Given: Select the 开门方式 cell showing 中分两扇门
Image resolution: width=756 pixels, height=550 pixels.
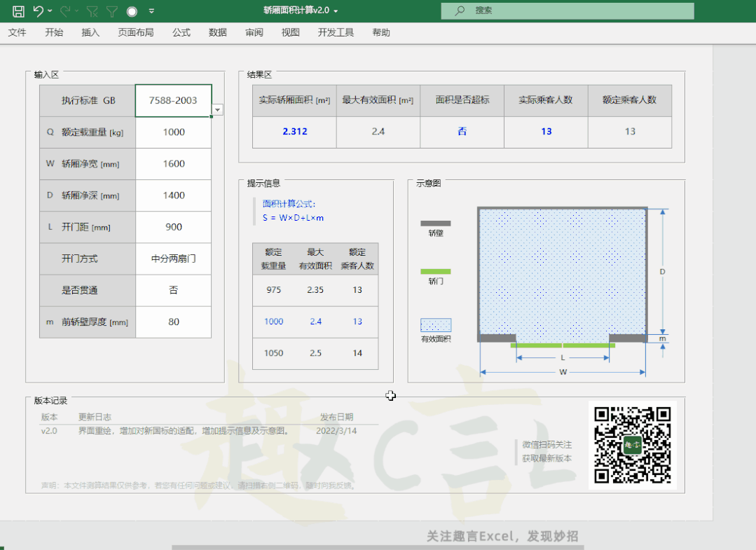Looking at the screenshot, I should [x=174, y=259].
